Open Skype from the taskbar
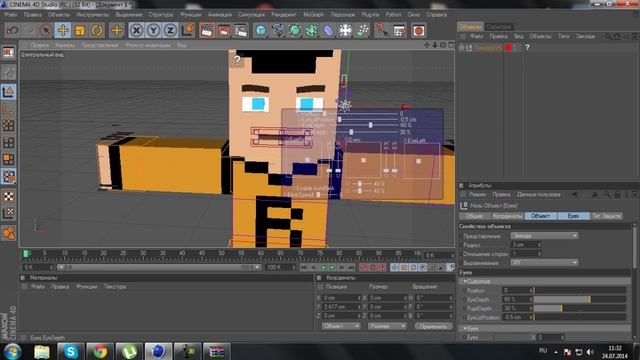 point(70,351)
